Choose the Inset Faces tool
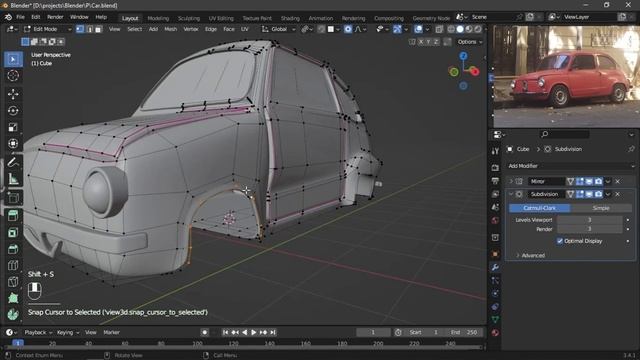 [13, 232]
